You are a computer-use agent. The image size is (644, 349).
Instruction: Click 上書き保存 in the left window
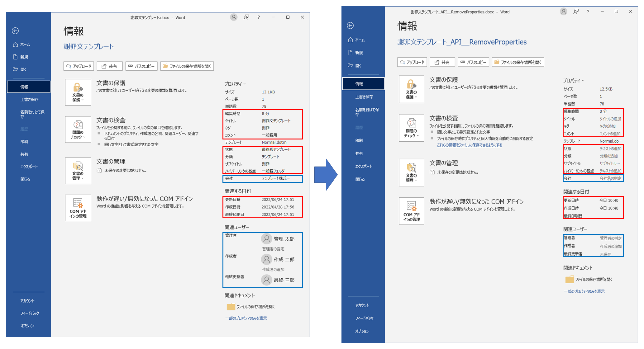click(x=29, y=99)
